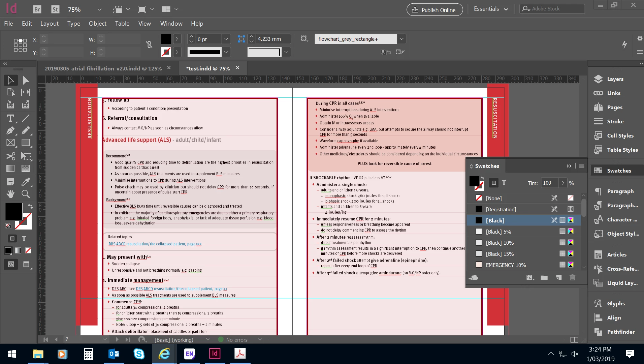Screen dimensions: 644x364
Task: Select the Direct Selection tool
Action: (26, 80)
